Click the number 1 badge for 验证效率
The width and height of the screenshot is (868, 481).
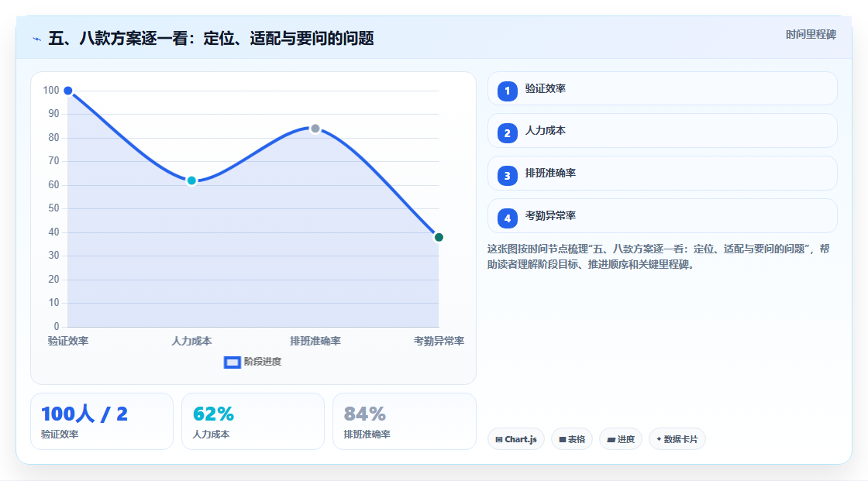click(507, 91)
